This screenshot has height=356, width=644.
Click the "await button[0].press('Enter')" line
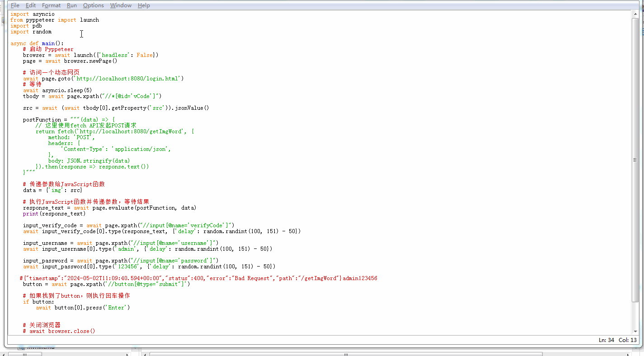83,308
